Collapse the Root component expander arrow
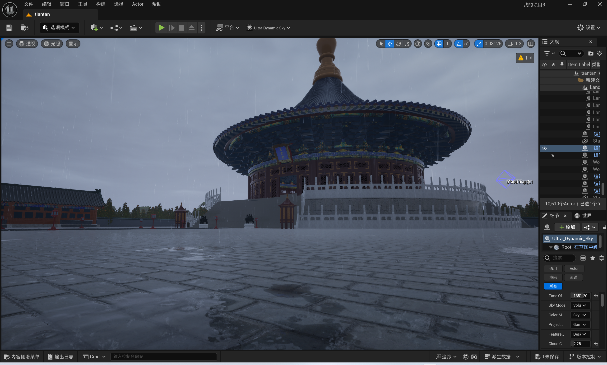Image resolution: width=607 pixels, height=365 pixels. pyautogui.click(x=550, y=247)
